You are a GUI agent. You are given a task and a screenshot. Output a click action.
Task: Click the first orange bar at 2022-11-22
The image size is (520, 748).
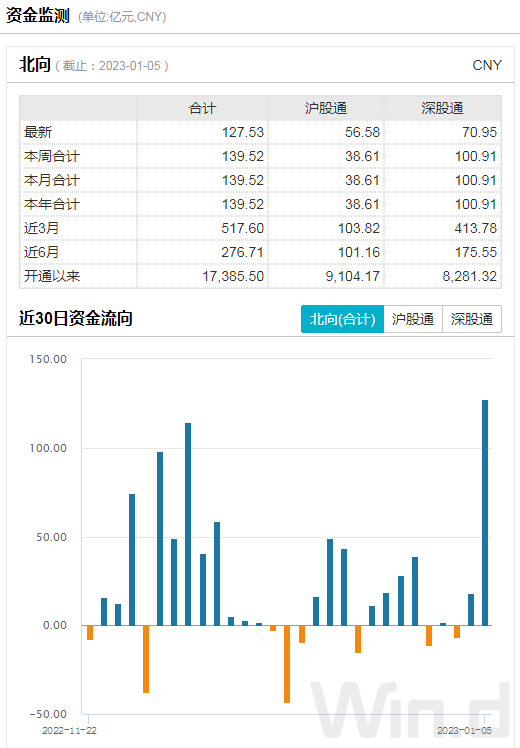[x=90, y=633]
